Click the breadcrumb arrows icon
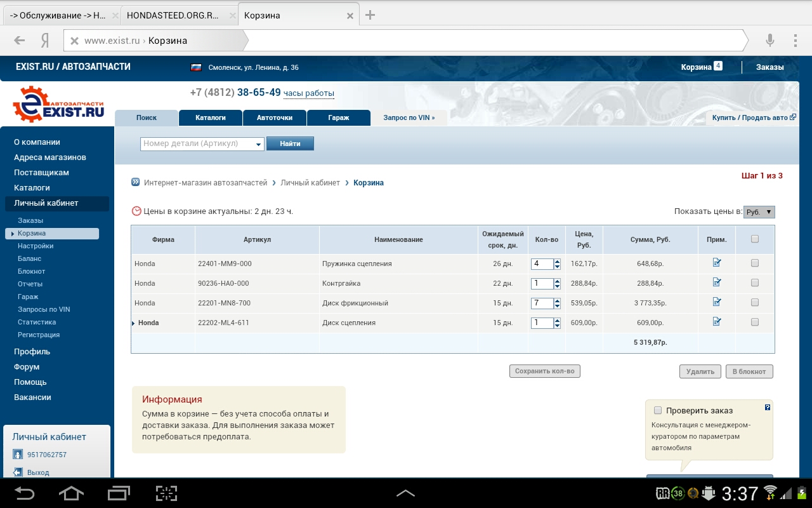812x508 pixels. click(x=135, y=182)
